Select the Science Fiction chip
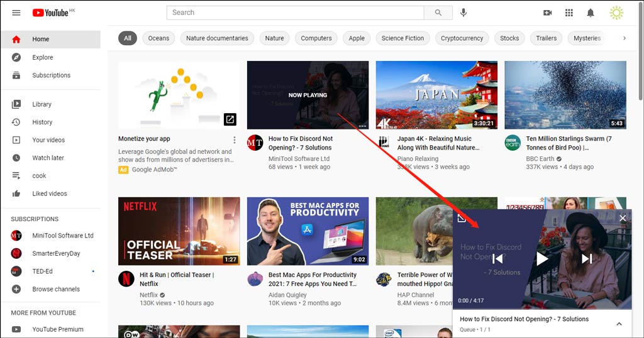The width and height of the screenshot is (644, 338). point(402,38)
